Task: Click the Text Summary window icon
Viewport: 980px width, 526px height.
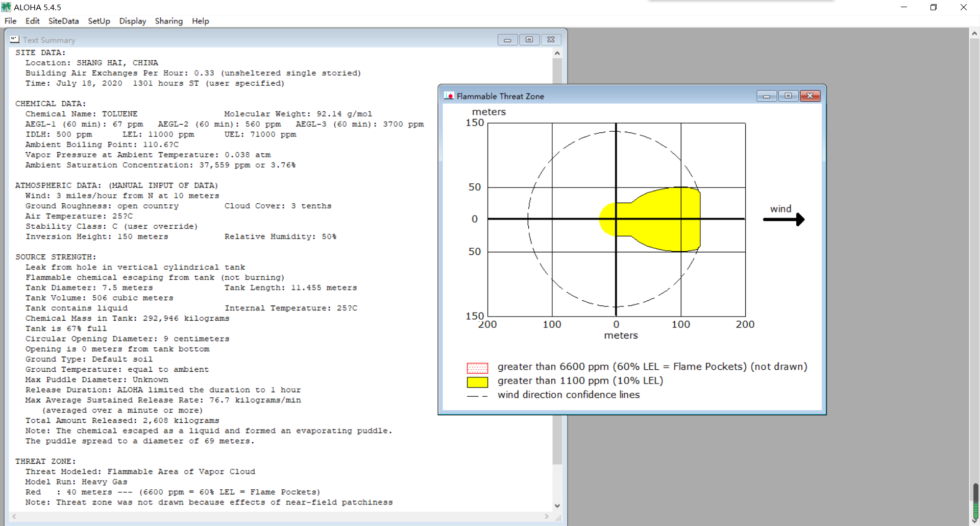Action: 15,39
